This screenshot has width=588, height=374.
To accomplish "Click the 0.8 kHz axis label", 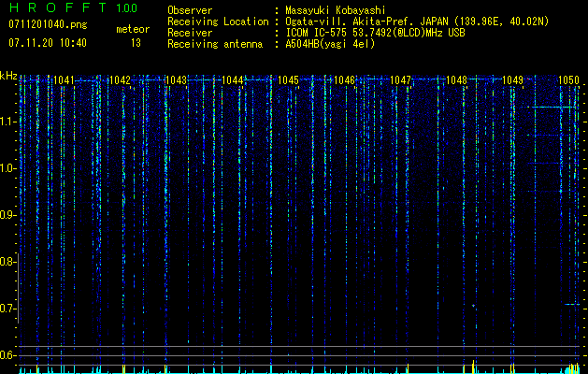I will [x=7, y=262].
